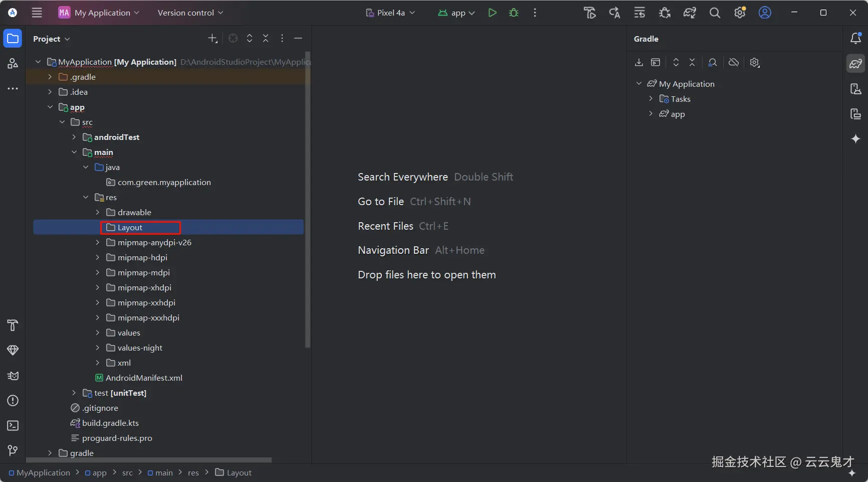Expand all in Project panel header
The image size is (868, 482).
point(250,39)
